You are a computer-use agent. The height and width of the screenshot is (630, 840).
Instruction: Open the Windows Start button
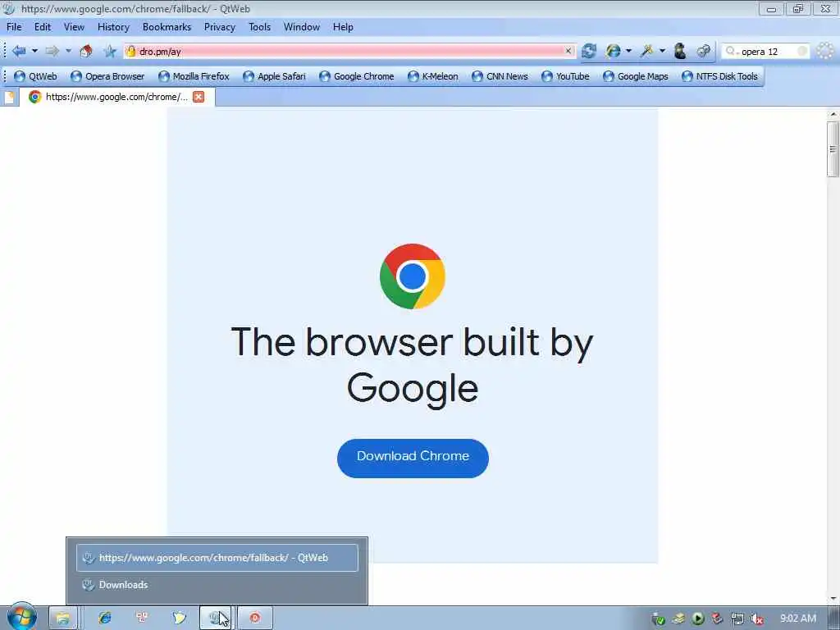21,617
